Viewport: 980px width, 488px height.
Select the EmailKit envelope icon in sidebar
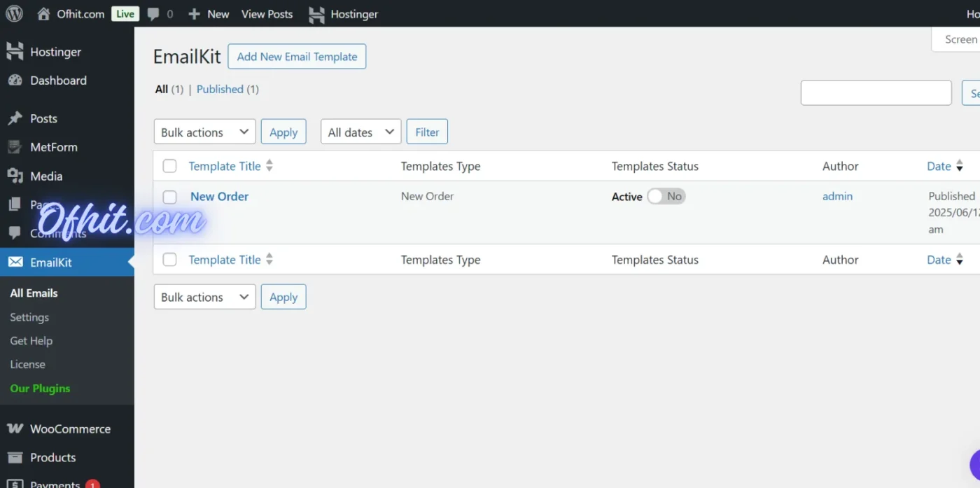tap(15, 262)
